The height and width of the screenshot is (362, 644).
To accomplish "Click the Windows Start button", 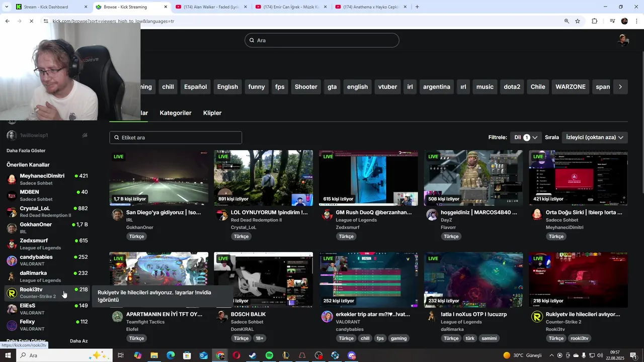I will [8, 355].
